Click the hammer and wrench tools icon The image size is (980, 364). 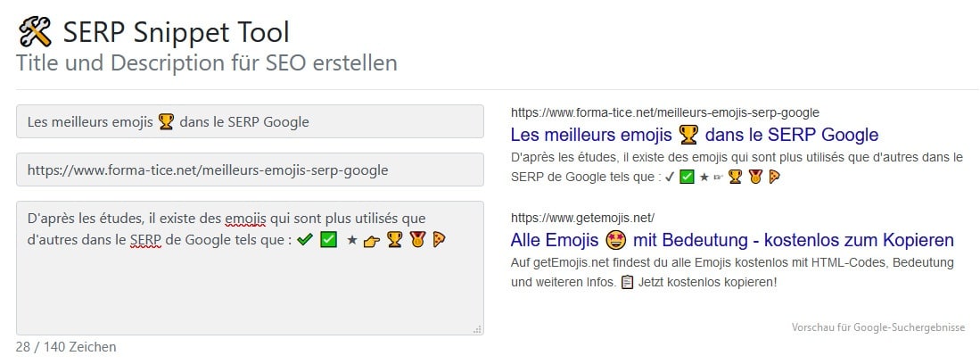click(x=35, y=32)
